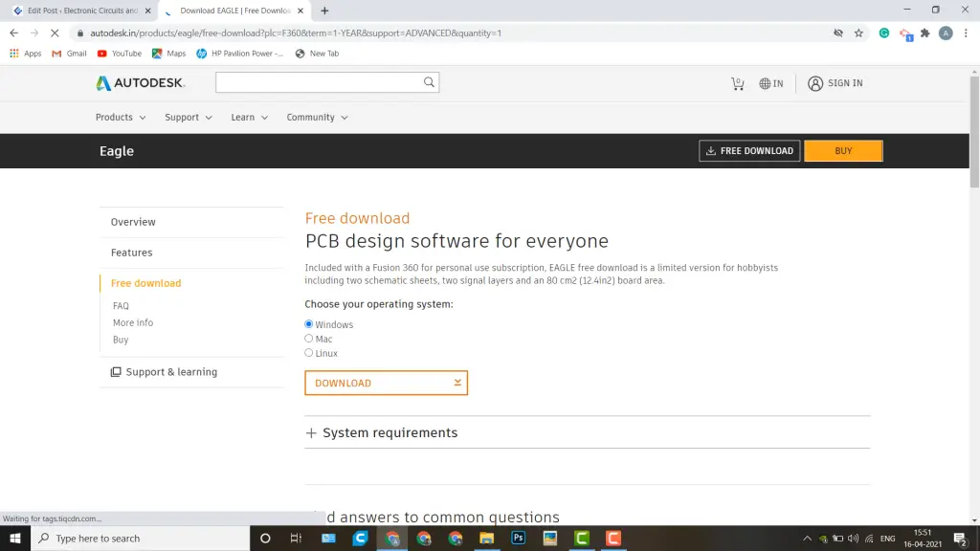Click the orange DOWNLOAD button
Screen dimensions: 980x551
click(386, 383)
